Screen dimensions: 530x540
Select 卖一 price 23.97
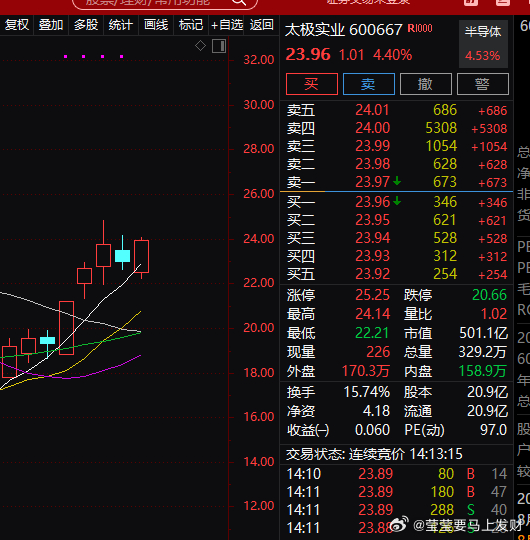point(372,182)
